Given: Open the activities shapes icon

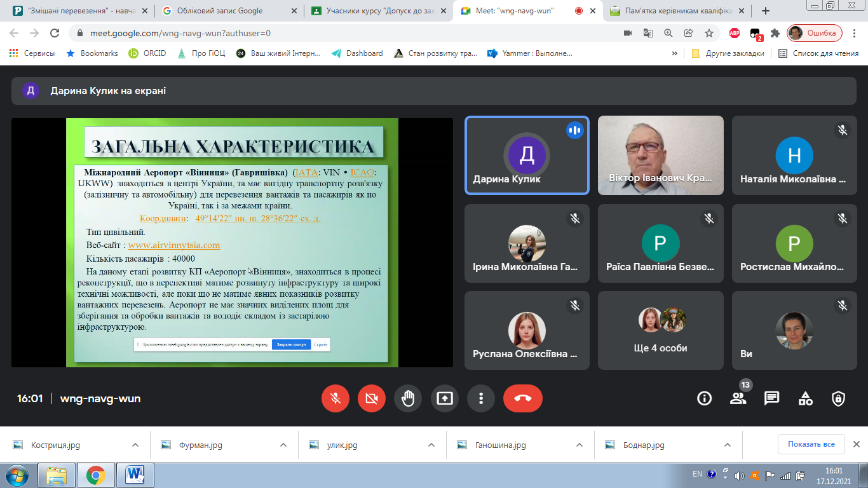Looking at the screenshot, I should 805,398.
